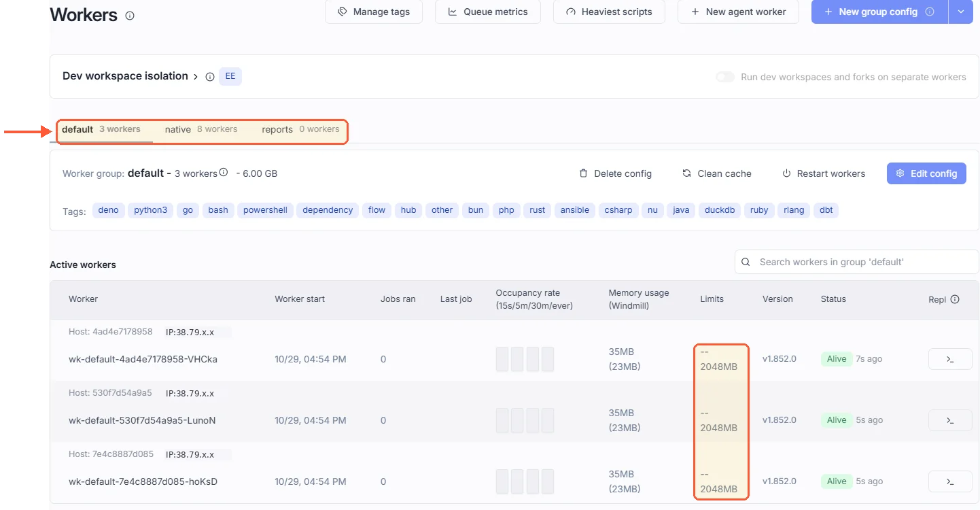Click occupancy rate bars for wk-default-4ad4e7178958-VHCka
This screenshot has height=510, width=980.
(x=525, y=359)
